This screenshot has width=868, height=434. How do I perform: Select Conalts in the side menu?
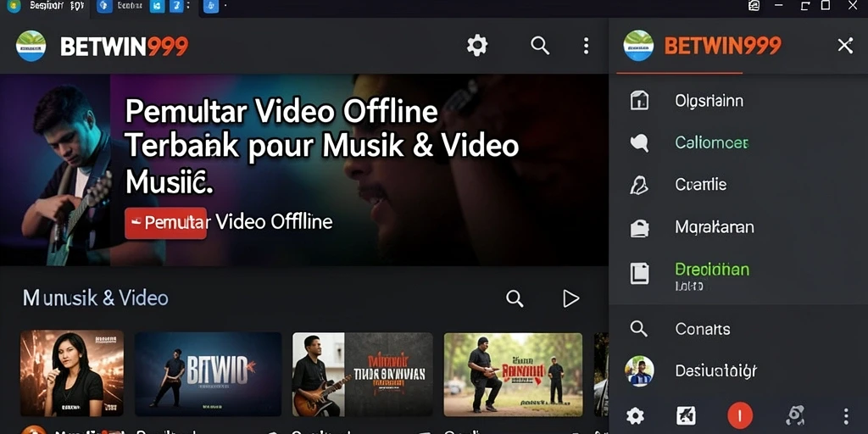[x=703, y=329]
